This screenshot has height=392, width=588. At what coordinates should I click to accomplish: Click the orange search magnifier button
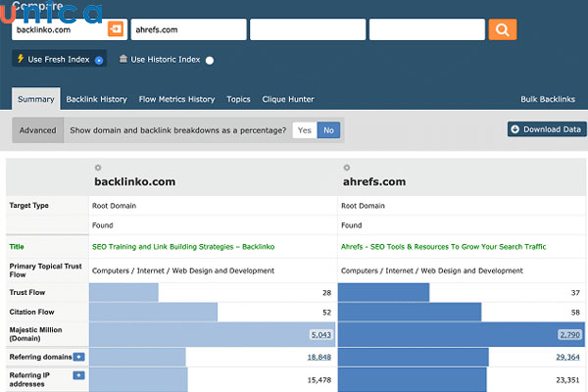point(503,29)
